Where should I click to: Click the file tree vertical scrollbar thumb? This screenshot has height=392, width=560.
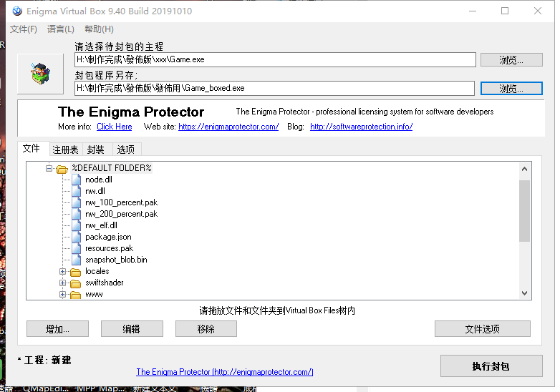(524, 211)
